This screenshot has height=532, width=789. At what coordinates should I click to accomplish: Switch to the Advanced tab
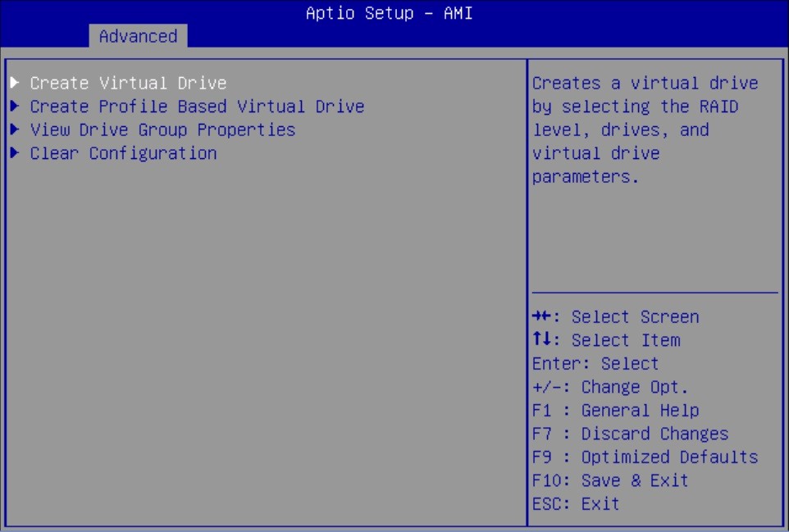[x=138, y=36]
